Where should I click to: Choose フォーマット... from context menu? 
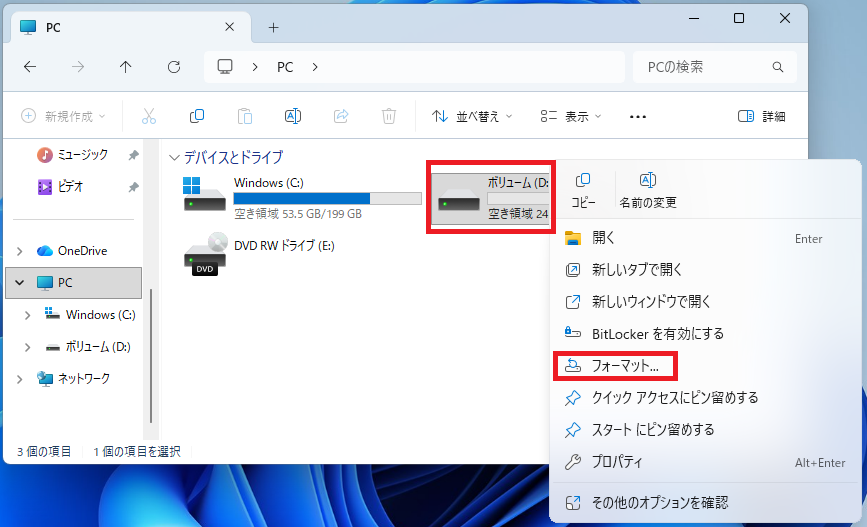pos(705,366)
